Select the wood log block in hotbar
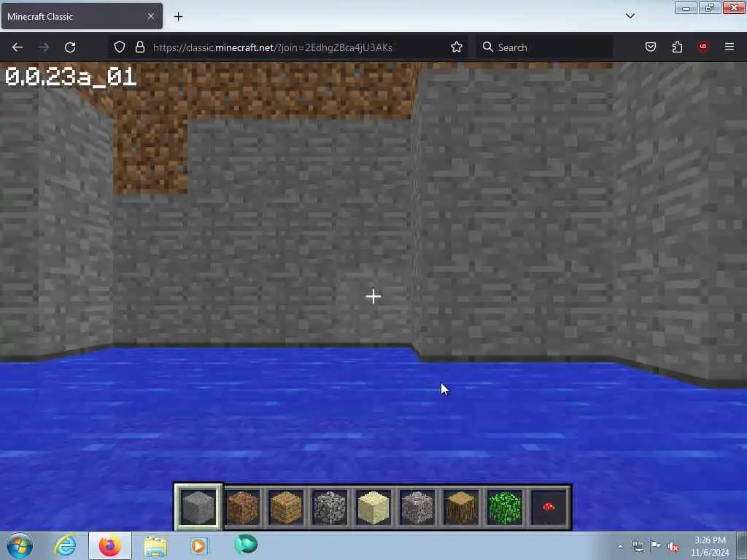747x560 pixels. pos(461,507)
